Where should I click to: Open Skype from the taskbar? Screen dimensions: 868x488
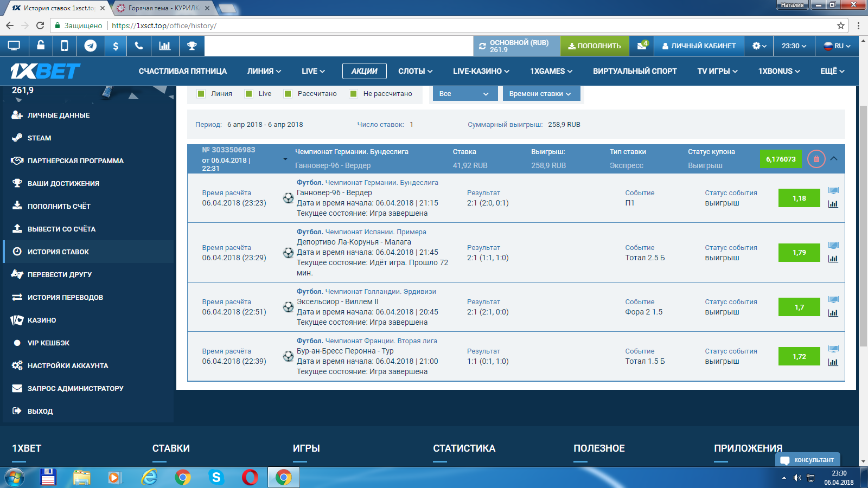coord(216,477)
